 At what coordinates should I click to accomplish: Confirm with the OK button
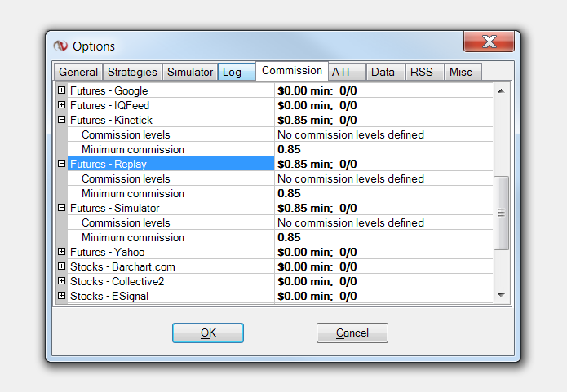pyautogui.click(x=208, y=333)
